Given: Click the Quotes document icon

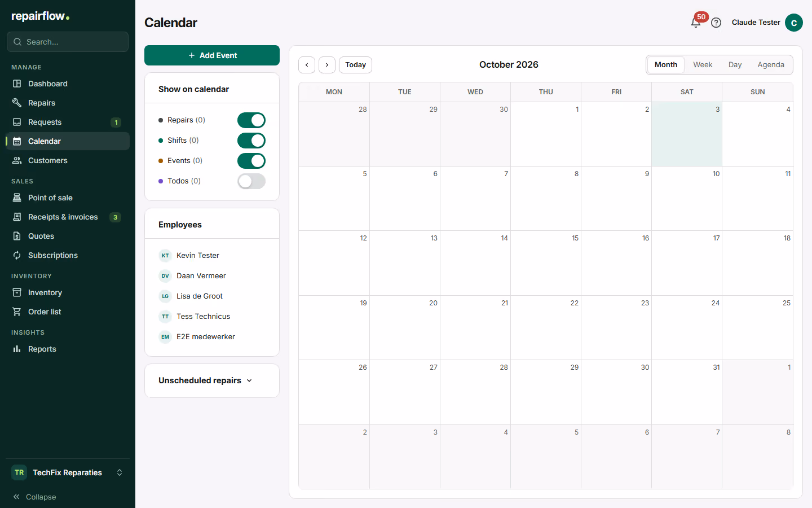Looking at the screenshot, I should [x=17, y=236].
